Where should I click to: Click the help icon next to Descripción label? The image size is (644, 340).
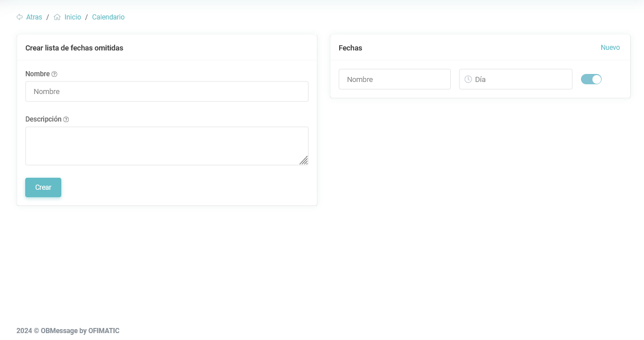[66, 119]
